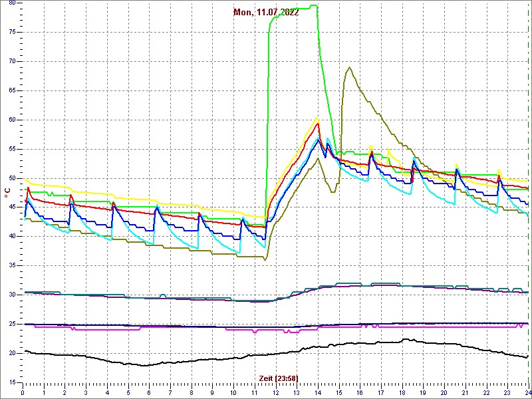Screen dimensions: 532x399
Task: Select the '45' value on the temperature axis
Action: pyautogui.click(x=11, y=207)
